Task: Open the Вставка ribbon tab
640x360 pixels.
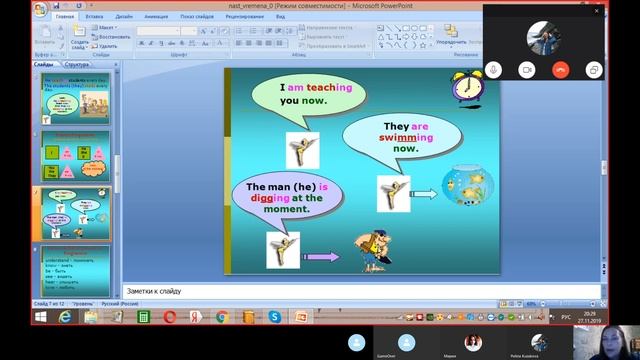Action: (x=94, y=17)
